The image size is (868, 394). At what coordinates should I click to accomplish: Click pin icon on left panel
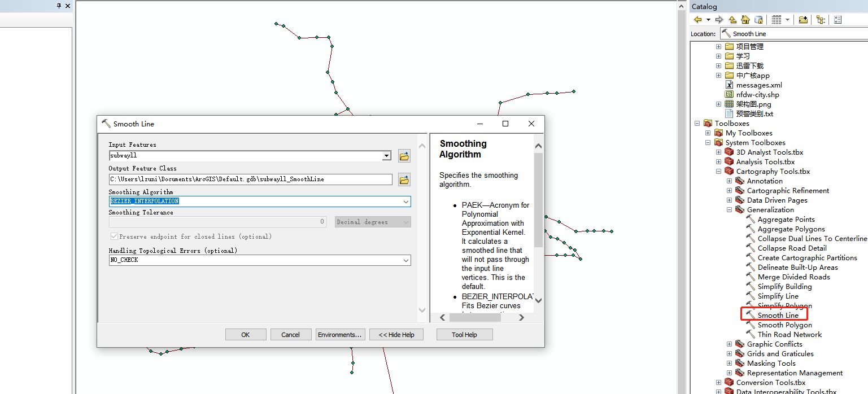click(x=59, y=6)
